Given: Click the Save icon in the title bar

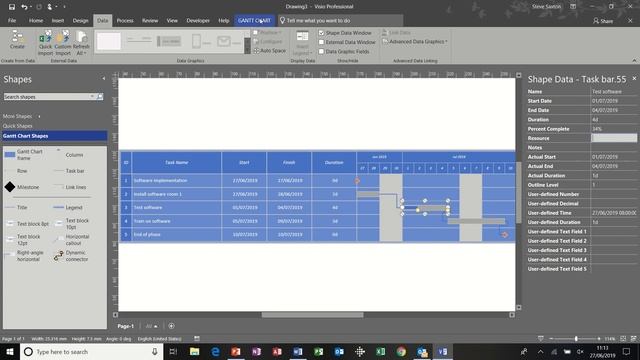Looking at the screenshot, I should point(12,7).
